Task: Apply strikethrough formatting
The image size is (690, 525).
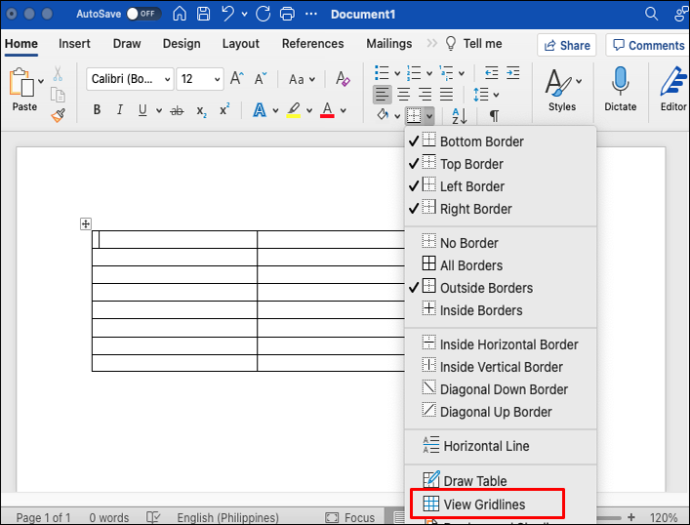Action: coord(177,110)
